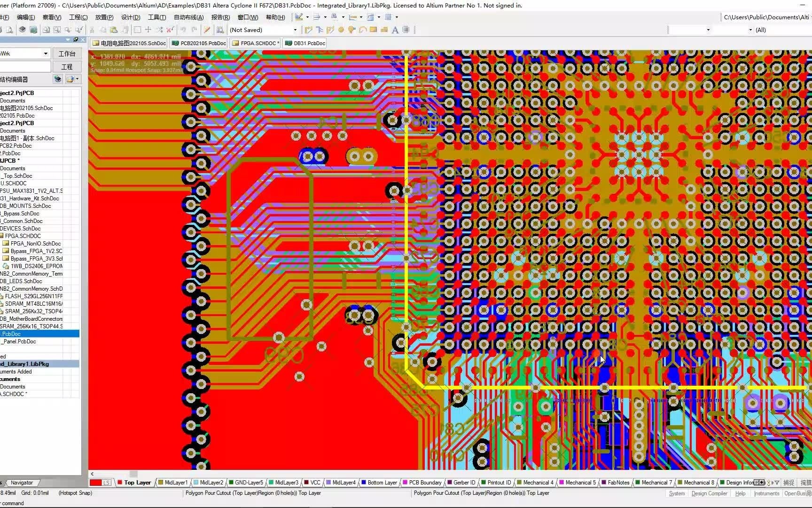Select FPGA.SCHDOC in the project tree
Screen dimensions: 812x508
(27, 236)
